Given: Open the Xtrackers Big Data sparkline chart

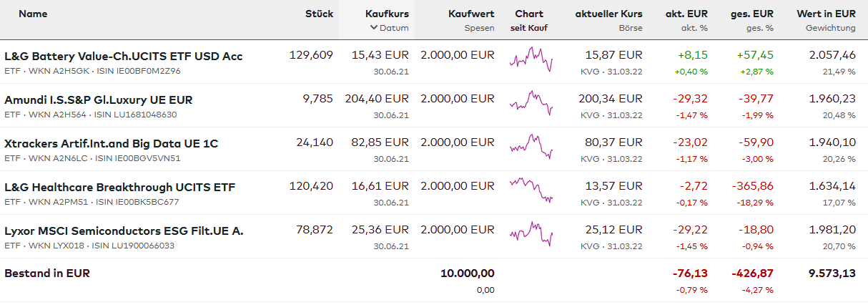Looking at the screenshot, I should click(531, 147).
